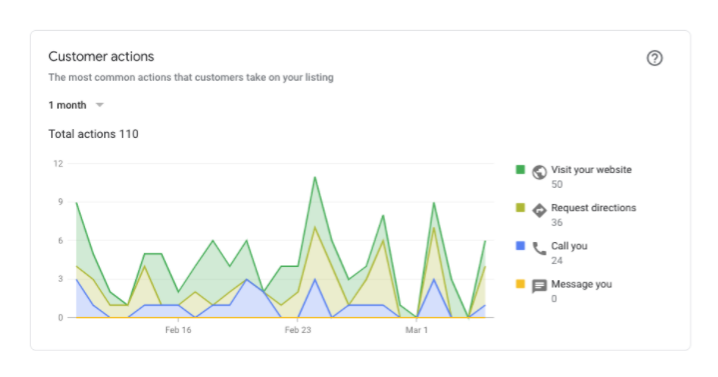Click the Total actions 110 text
718x377 pixels.
point(93,134)
